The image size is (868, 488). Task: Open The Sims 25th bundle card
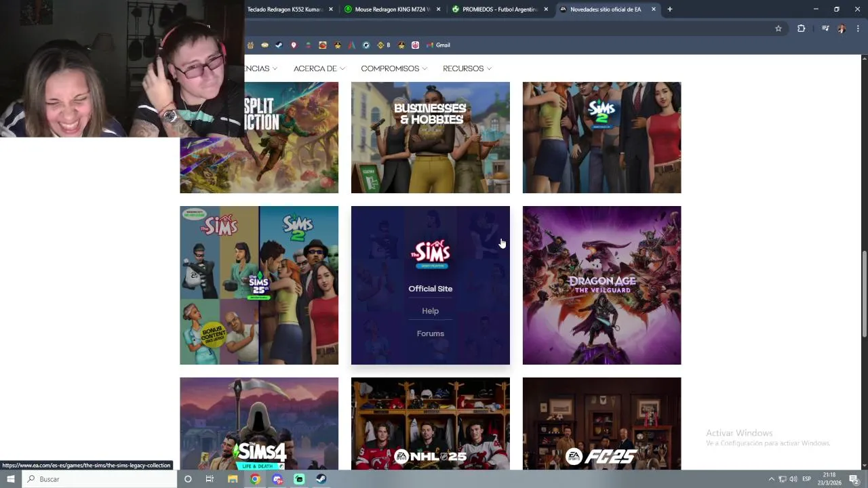[259, 285]
